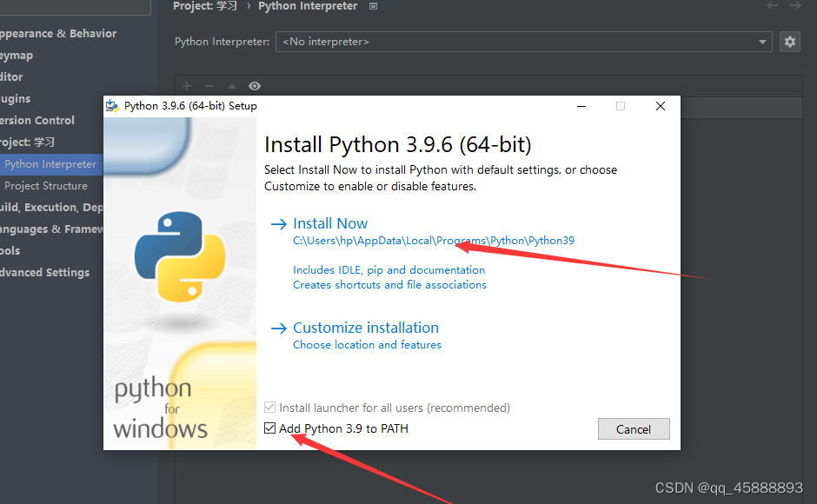
Task: Click the Settings search field at top-left
Action: click(x=76, y=7)
